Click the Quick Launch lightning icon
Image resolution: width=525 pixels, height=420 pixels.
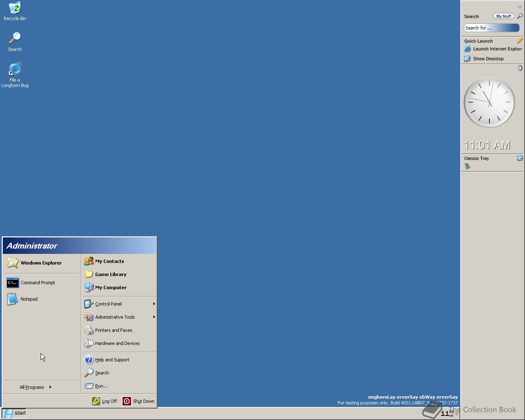tap(520, 41)
